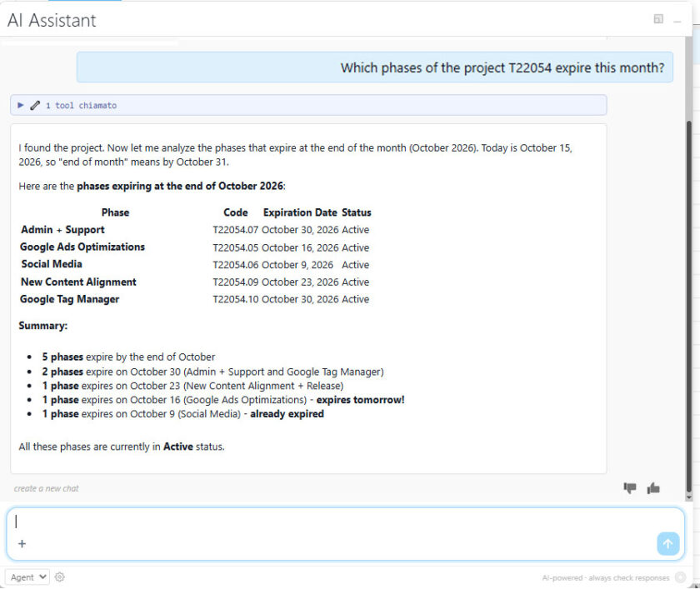
Task: Click the 'All these phases are currently in Active status' line
Action: (x=122, y=447)
